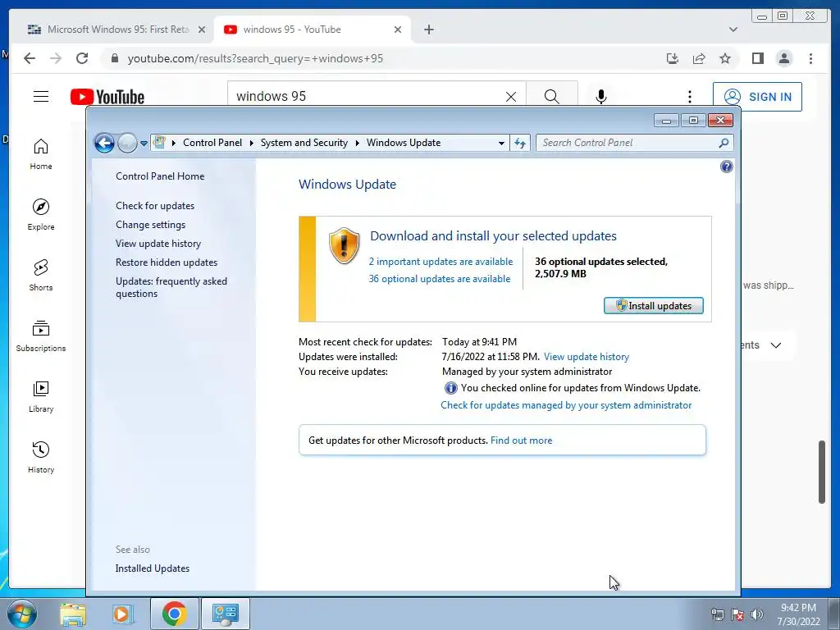
Task: Click the refresh button beside the address bar
Action: pyautogui.click(x=520, y=143)
